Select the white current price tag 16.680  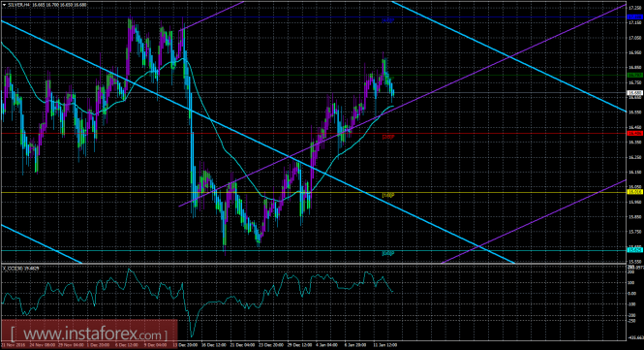pyautogui.click(x=635, y=93)
